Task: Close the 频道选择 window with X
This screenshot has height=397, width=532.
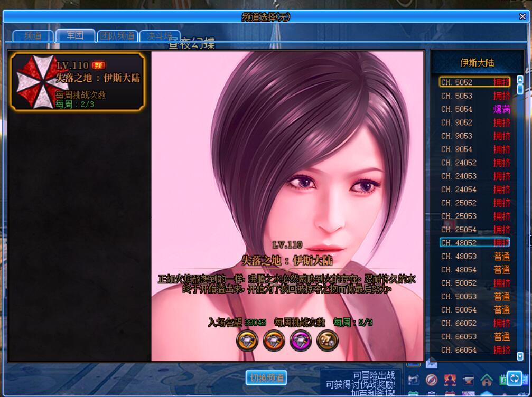Action: click(x=522, y=16)
